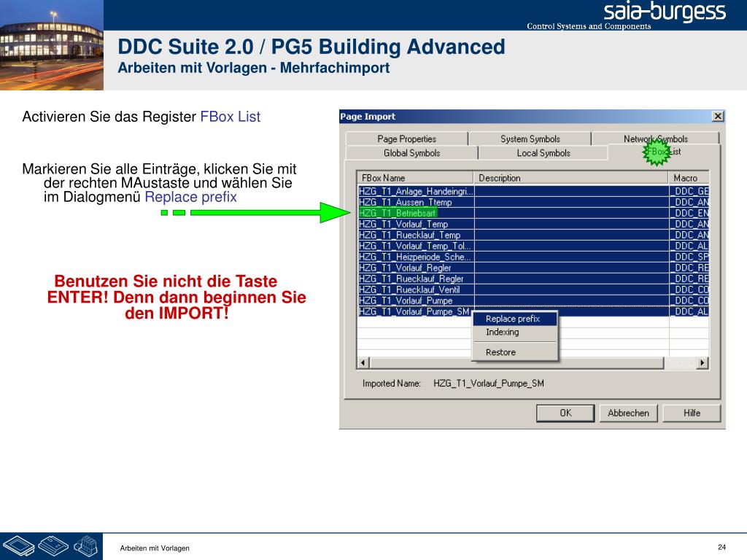The width and height of the screenshot is (747, 560).
Task: Select row HZG_T1_Vorlauf_Pumpe_SM
Action: coord(533,311)
